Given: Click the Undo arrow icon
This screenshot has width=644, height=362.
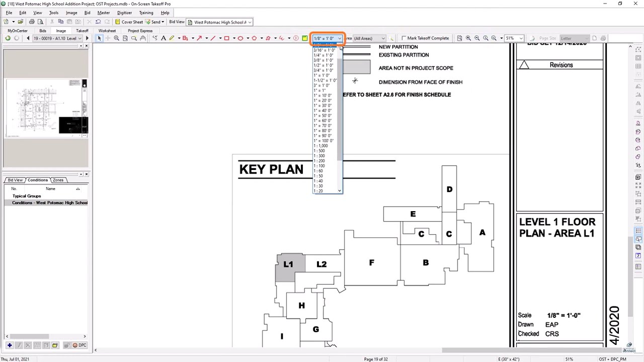Looking at the screenshot, I should click(98, 22).
